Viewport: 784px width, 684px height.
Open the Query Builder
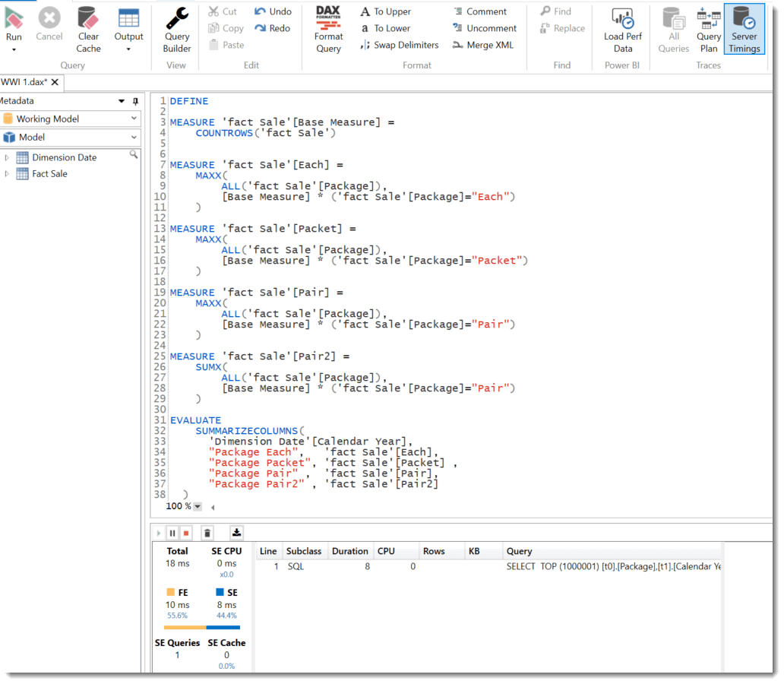coord(177,30)
